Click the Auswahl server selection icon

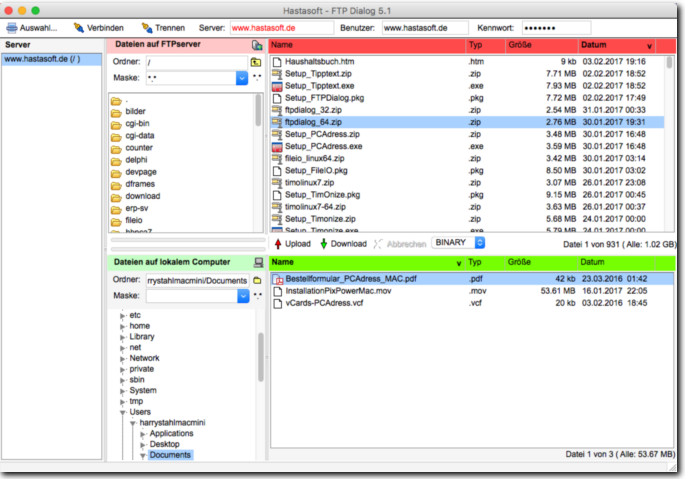point(13,27)
